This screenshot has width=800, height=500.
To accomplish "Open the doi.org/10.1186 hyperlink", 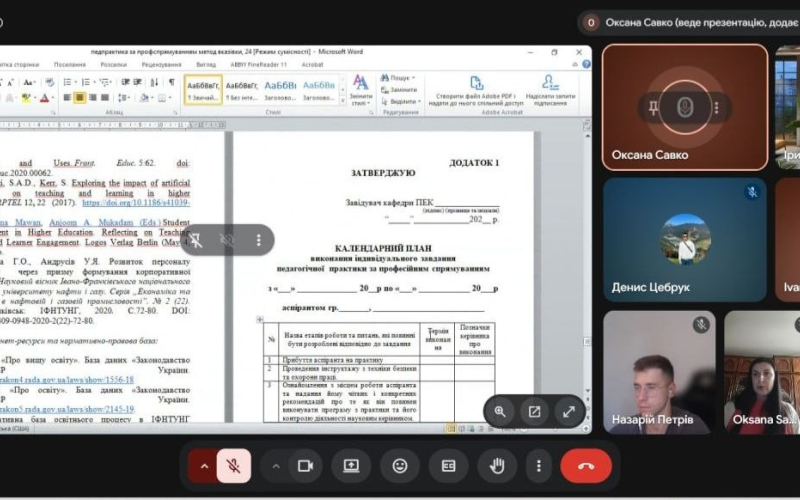I will (x=136, y=203).
